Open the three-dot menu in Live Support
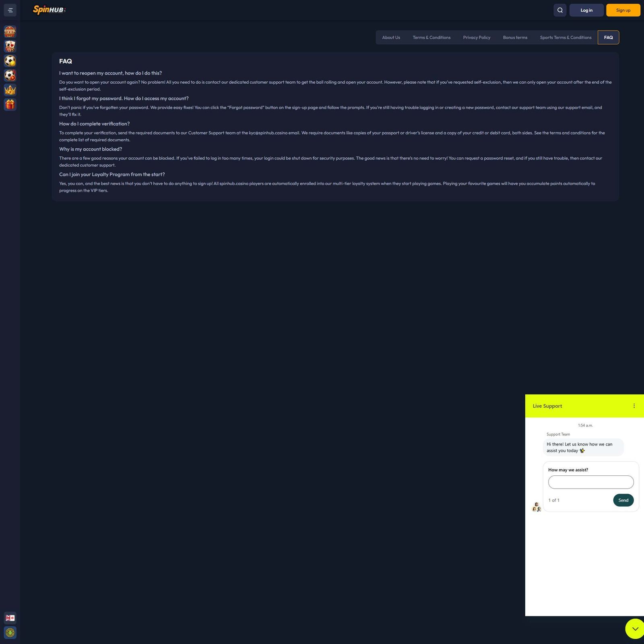Screen dimensions: 644x644 pyautogui.click(x=634, y=406)
